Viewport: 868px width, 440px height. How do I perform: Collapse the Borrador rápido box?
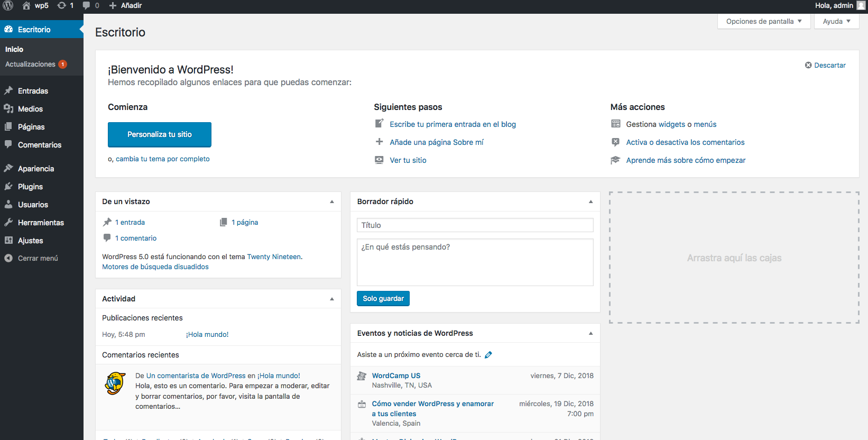[x=590, y=201]
